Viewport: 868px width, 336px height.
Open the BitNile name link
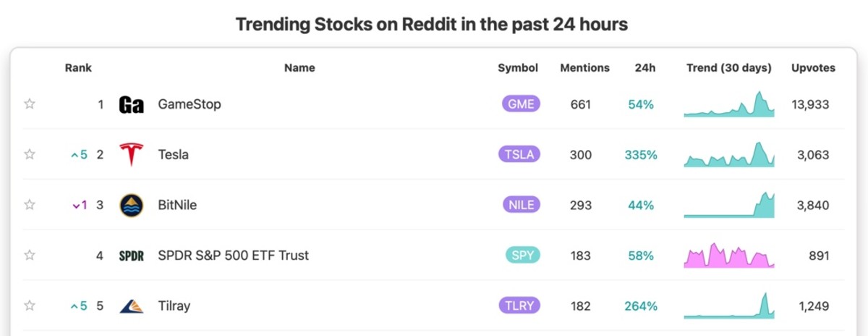pos(177,205)
